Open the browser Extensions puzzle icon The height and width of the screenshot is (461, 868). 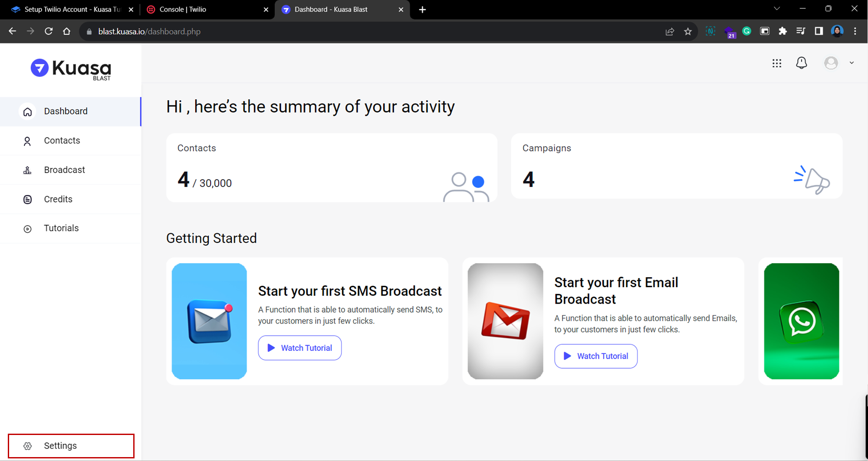783,31
